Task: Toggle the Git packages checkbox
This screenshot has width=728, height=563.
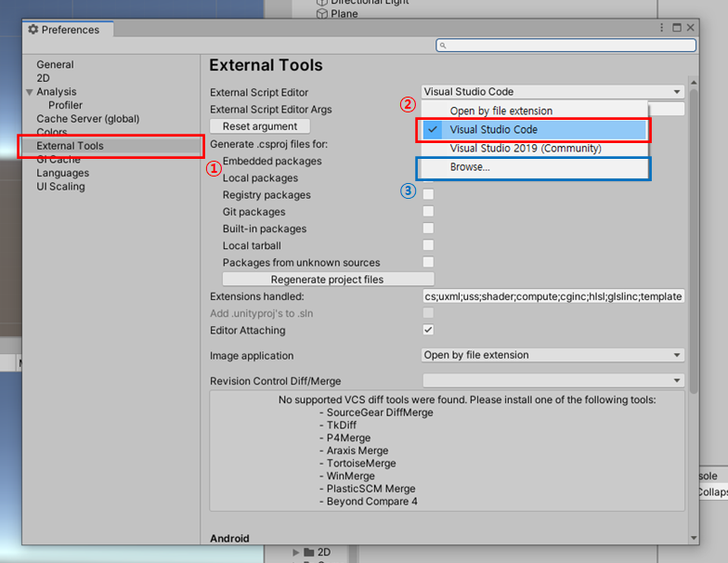Action: pos(428,212)
